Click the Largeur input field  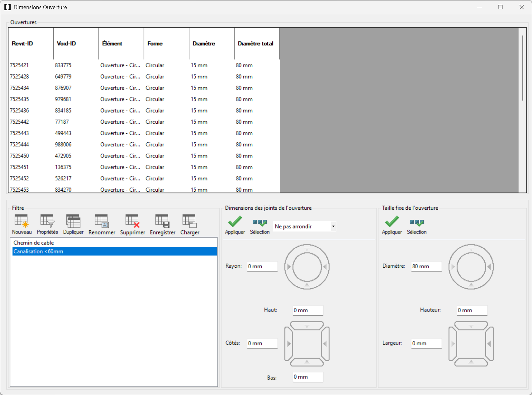427,343
